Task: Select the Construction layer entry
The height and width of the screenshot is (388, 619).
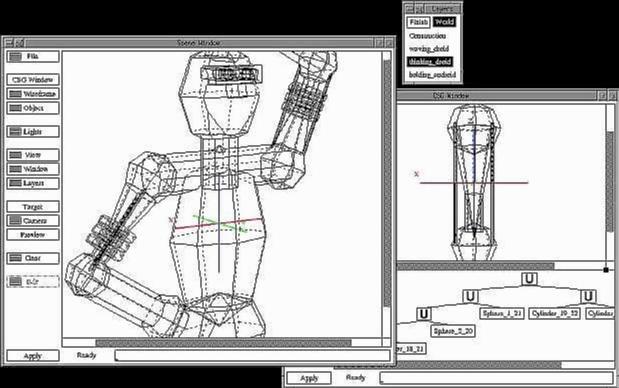Action: (428, 36)
